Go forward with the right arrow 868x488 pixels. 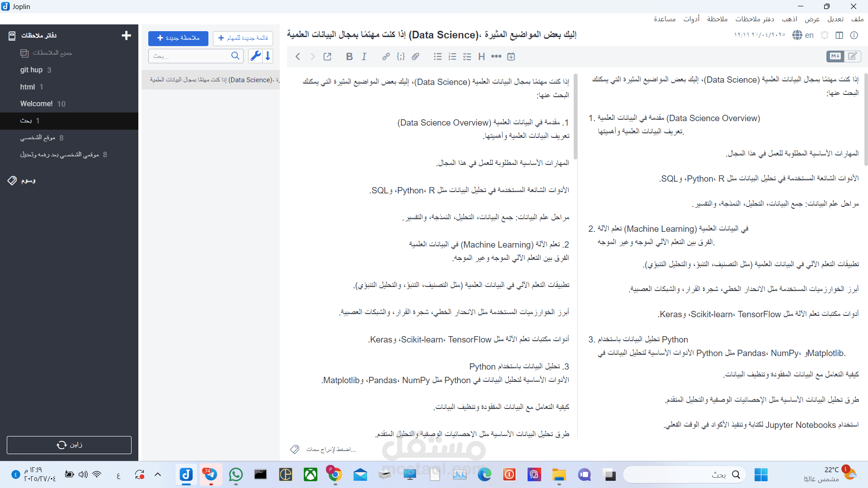312,56
